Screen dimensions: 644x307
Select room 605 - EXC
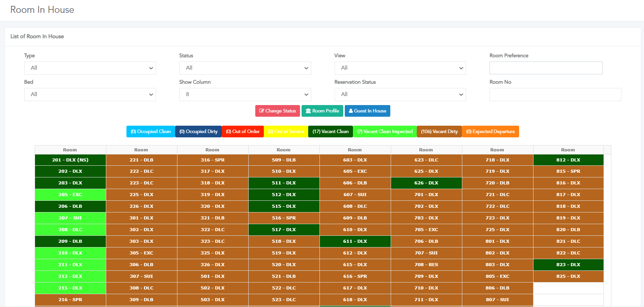tap(355, 171)
